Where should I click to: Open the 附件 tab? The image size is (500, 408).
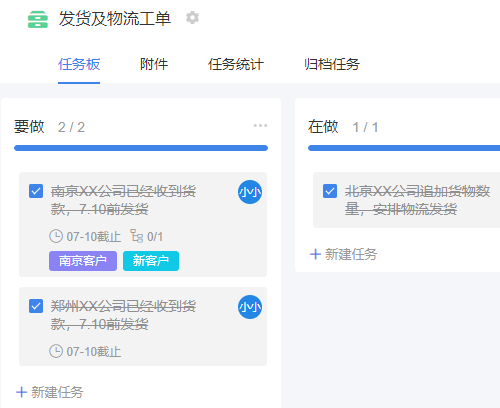pyautogui.click(x=154, y=64)
